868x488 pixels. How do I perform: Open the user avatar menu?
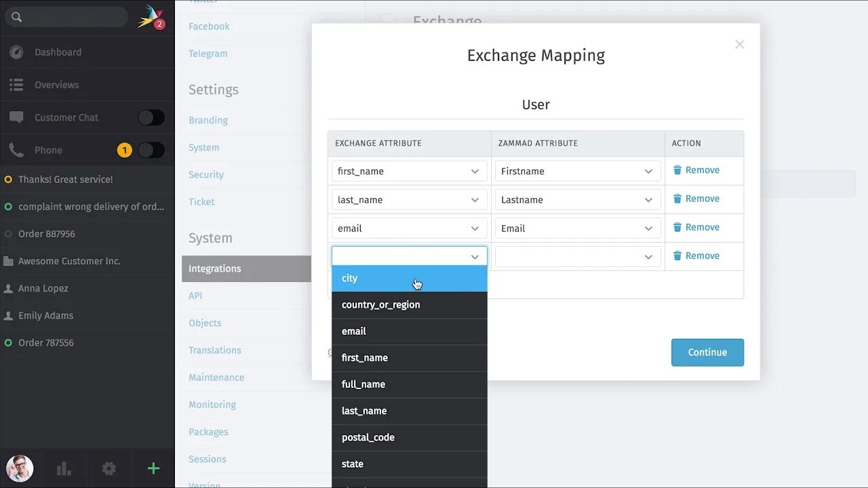tap(20, 468)
